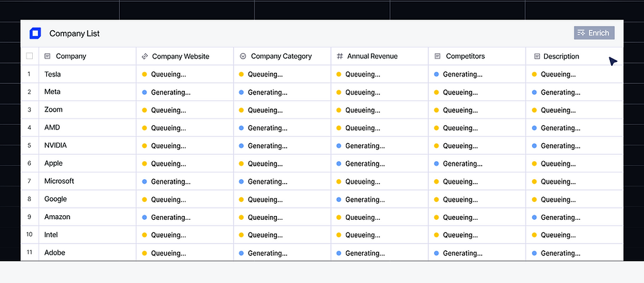This screenshot has height=283, width=644.
Task: Click the text icon beside Company header
Action: (47, 56)
